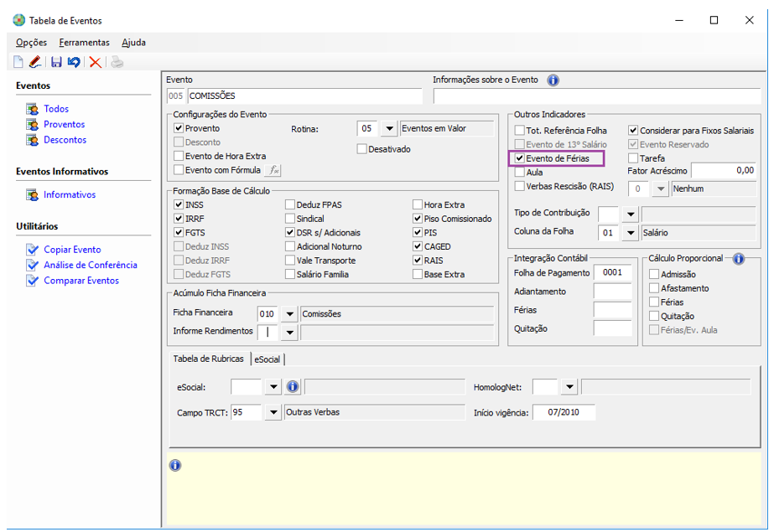The image size is (774, 532).
Task: Uncheck the Piso Comissionado checkbox
Action: (x=418, y=219)
